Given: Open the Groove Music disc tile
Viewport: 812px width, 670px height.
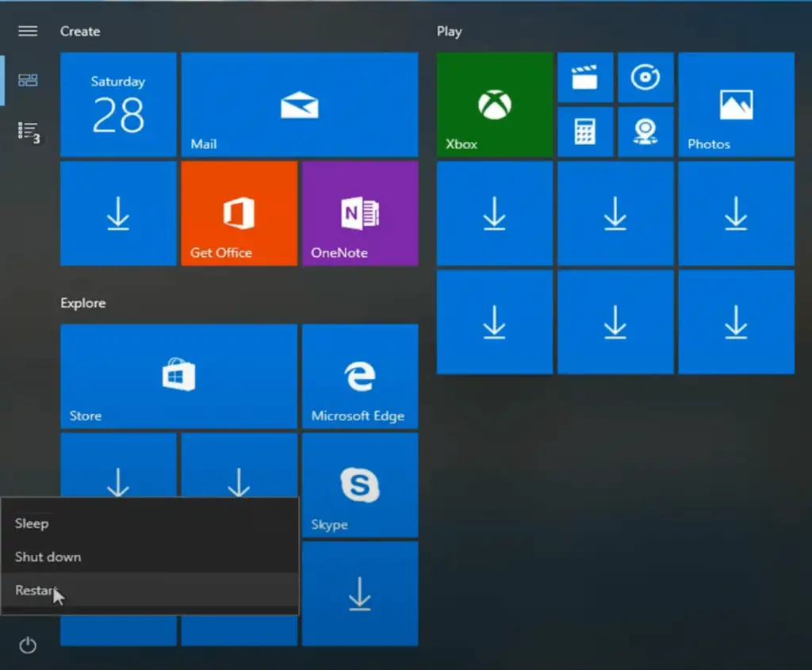Looking at the screenshot, I should [645, 77].
